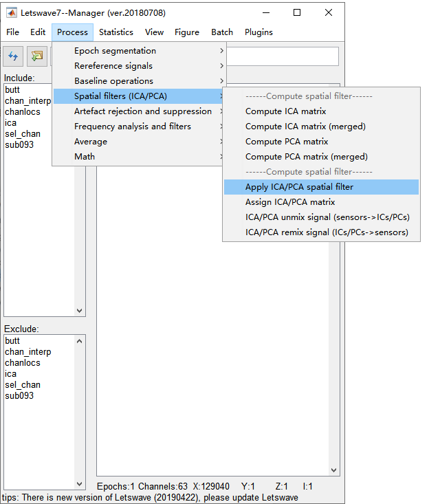Choose Compute ICA matrix (merged)
This screenshot has height=504, width=440.
[x=321, y=127]
